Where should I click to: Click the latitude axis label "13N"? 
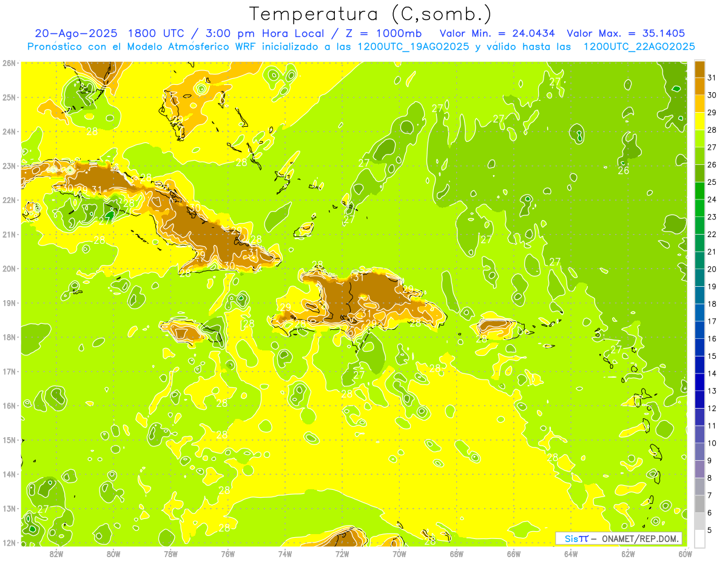tap(9, 508)
